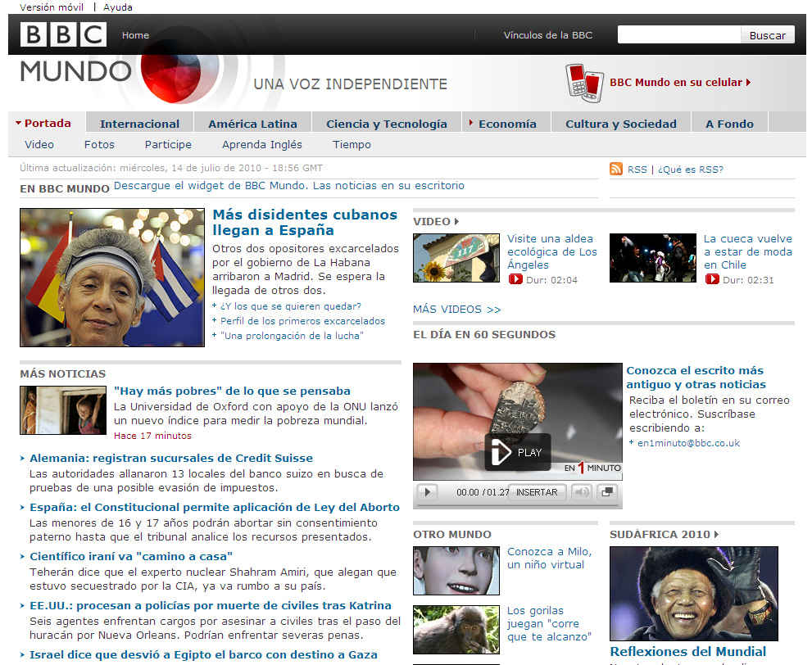Viewport: 812px width, 665px height.
Task: Open Perfil de los primeros excarcelados
Action: [x=302, y=321]
